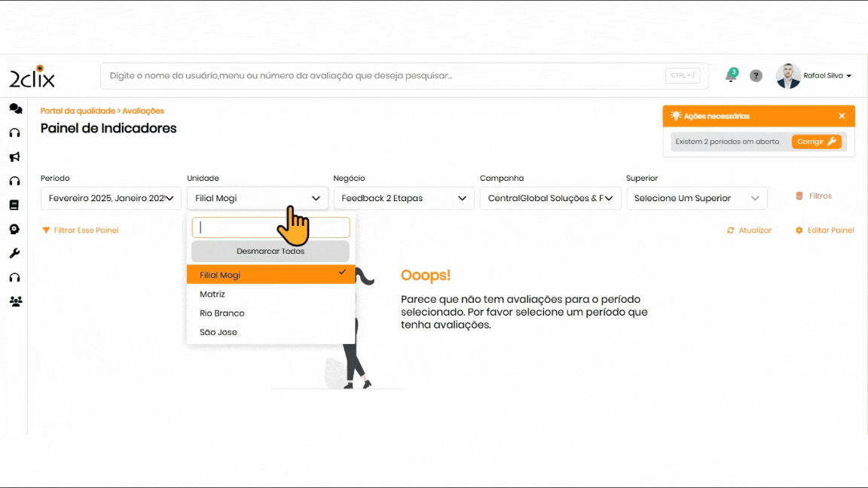Uncheck the Filial Mogi option
Image resolution: width=868 pixels, height=488 pixels.
coord(270,275)
